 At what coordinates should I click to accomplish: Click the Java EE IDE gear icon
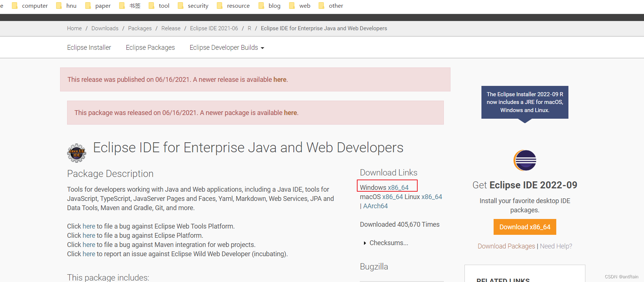click(x=77, y=153)
